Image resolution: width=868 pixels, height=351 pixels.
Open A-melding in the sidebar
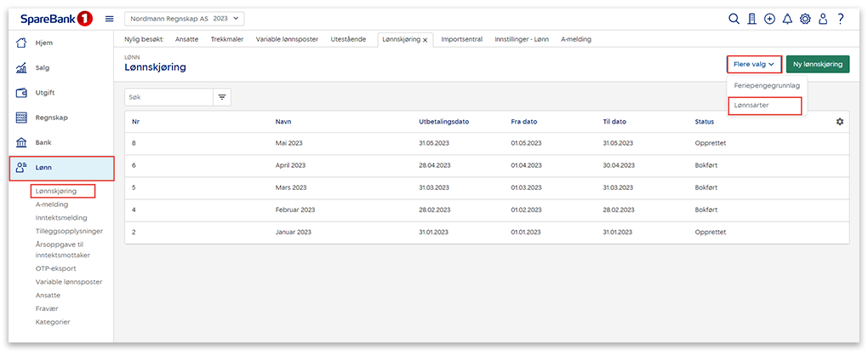point(52,204)
